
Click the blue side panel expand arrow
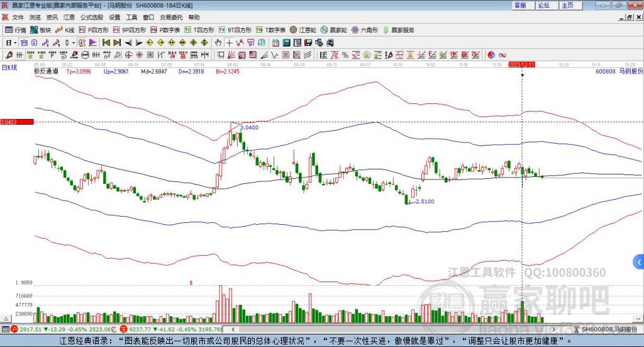[639, 262]
